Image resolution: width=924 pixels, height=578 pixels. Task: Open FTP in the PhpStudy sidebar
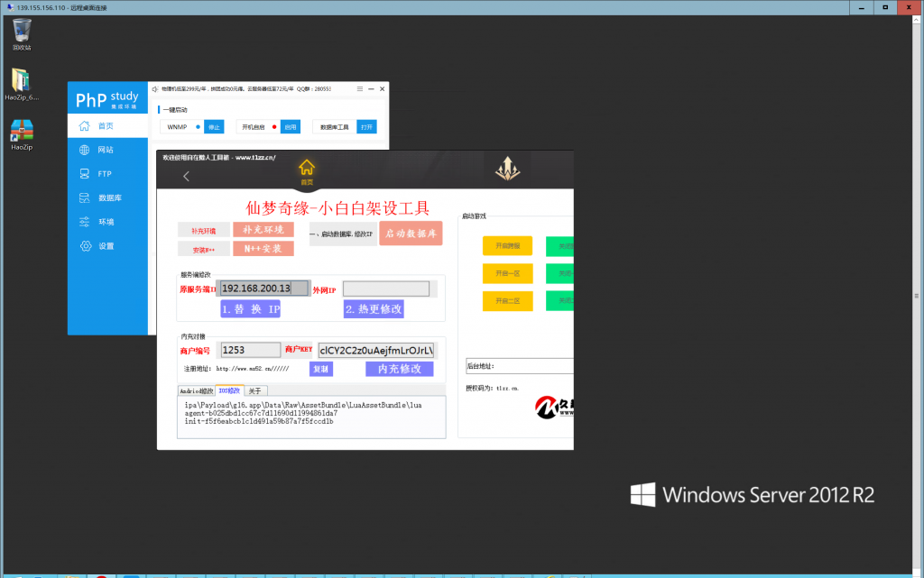tap(107, 174)
